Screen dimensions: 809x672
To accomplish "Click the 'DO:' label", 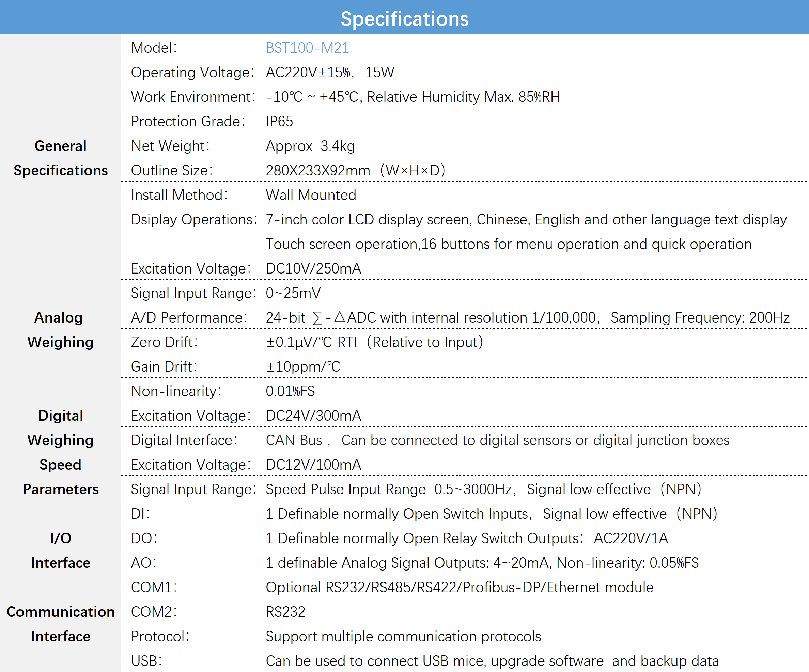I will click(144, 538).
